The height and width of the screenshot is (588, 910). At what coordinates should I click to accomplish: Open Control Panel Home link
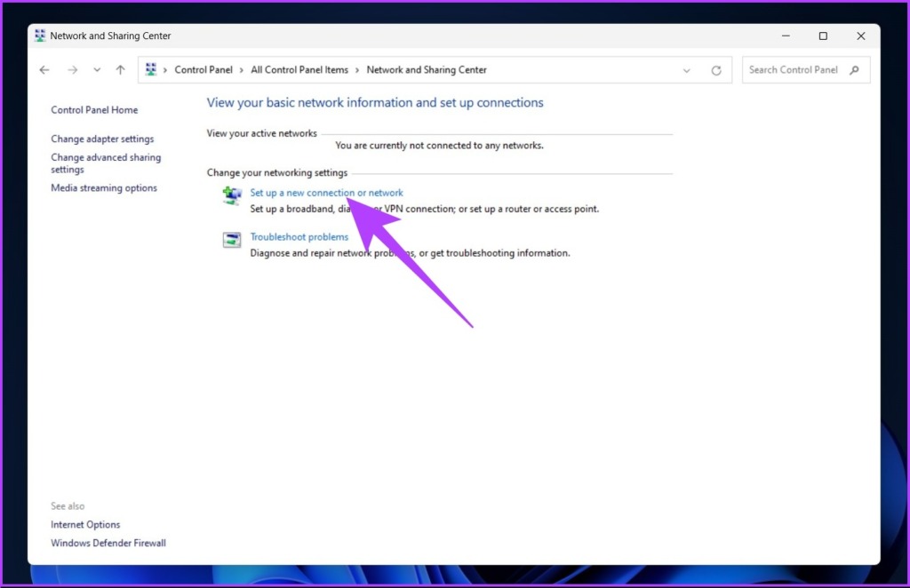[x=94, y=110]
